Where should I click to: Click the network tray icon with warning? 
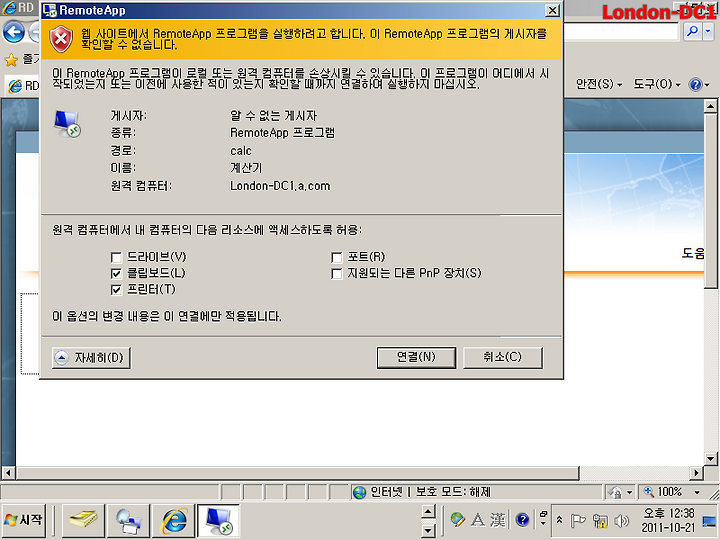[x=600, y=520]
